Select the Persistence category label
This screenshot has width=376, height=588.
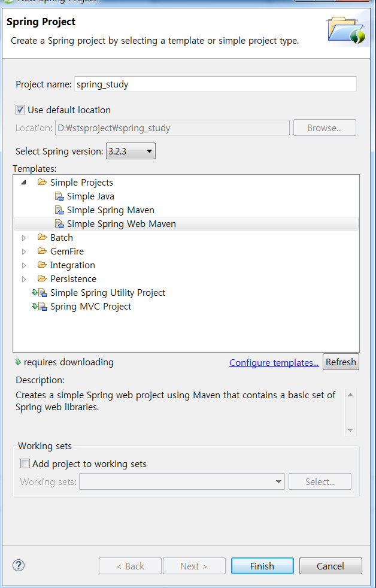coord(73,278)
